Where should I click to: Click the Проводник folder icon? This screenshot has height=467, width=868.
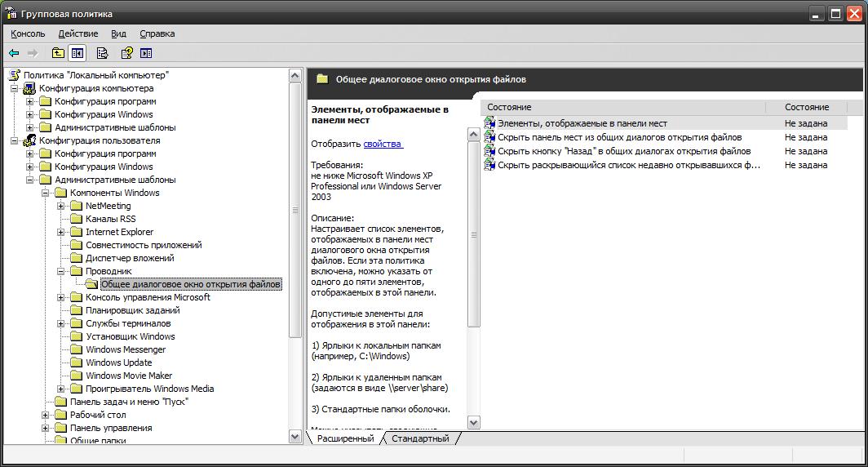(x=77, y=271)
